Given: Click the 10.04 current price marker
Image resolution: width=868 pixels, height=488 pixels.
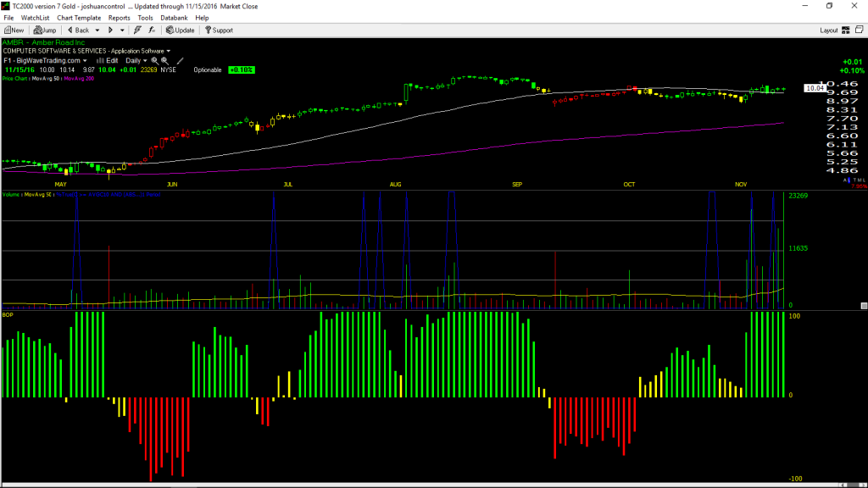Looking at the screenshot, I should [x=815, y=88].
